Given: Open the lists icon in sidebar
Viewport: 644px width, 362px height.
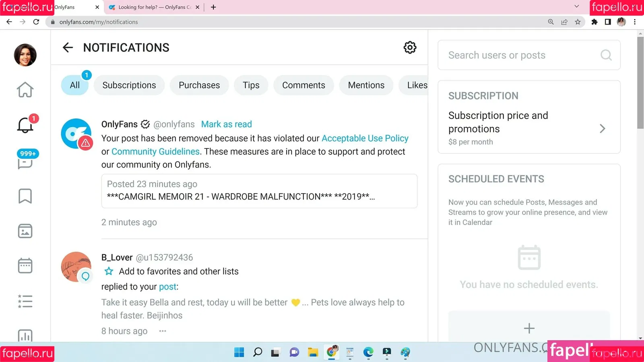Looking at the screenshot, I should 25,301.
